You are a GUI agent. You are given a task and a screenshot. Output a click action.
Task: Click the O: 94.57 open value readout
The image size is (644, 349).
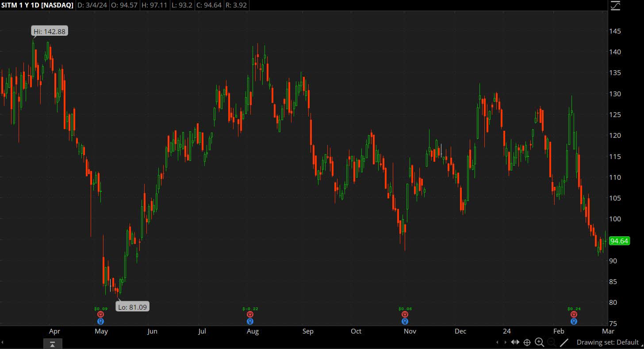[124, 5]
